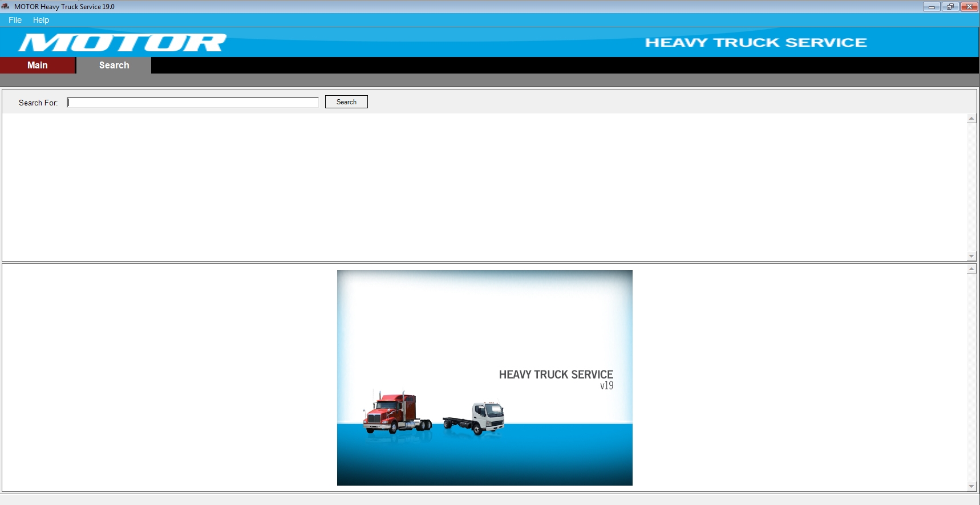This screenshot has width=980, height=505.
Task: Close the MOTOR Heavy Truck Service window
Action: coord(969,7)
